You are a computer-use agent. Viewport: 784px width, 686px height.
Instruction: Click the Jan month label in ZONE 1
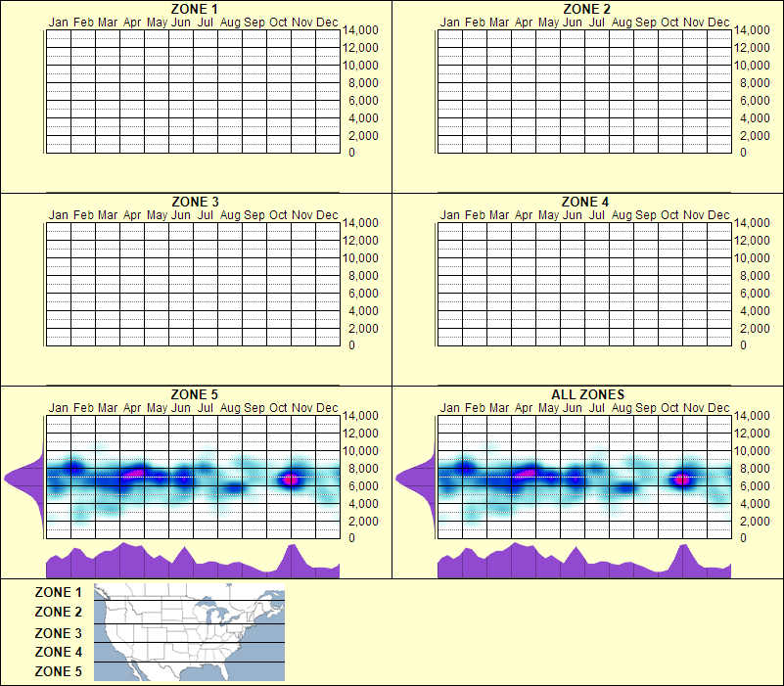pos(59,22)
